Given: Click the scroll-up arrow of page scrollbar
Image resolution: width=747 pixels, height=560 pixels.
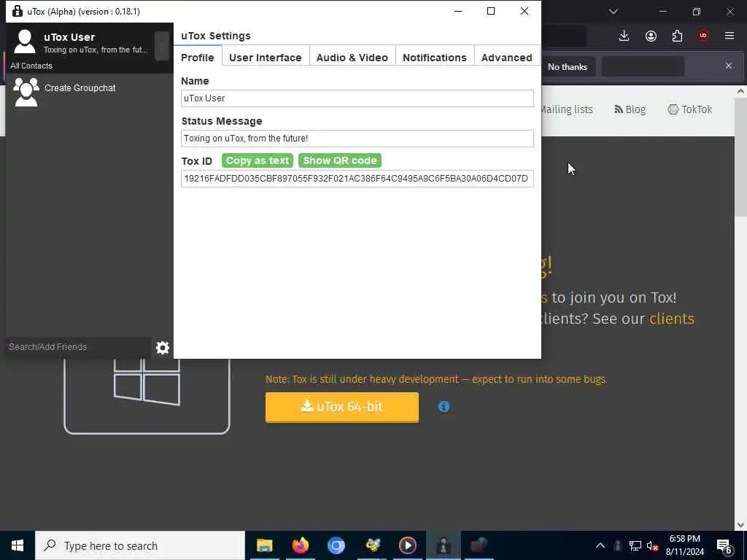Looking at the screenshot, I should coord(740,91).
